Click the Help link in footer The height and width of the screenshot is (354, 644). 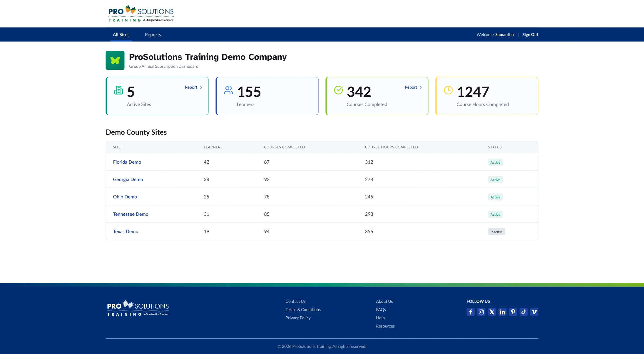[x=380, y=318]
